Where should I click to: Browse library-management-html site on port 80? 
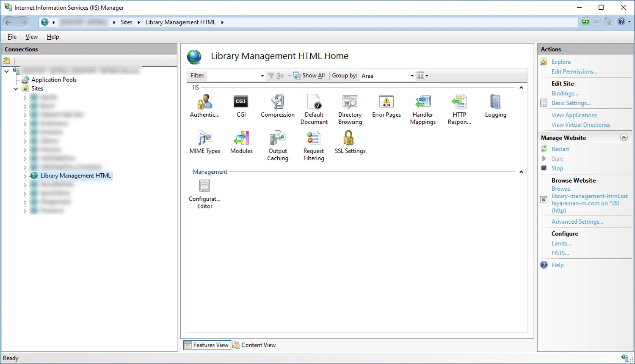click(x=589, y=200)
